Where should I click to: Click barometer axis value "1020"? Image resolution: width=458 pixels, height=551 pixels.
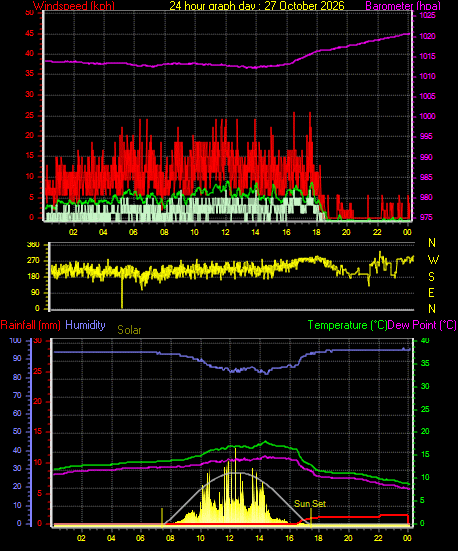pos(427,36)
